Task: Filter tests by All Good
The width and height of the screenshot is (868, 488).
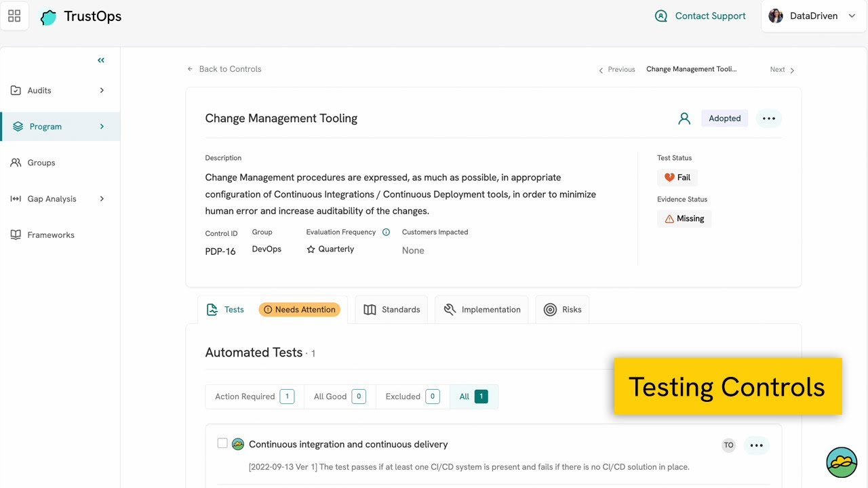Action: [x=339, y=396]
